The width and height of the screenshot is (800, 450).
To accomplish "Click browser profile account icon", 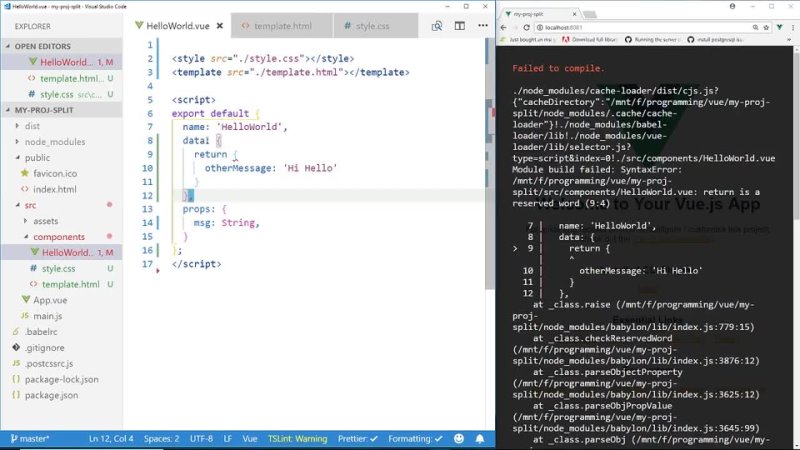I will [733, 7].
